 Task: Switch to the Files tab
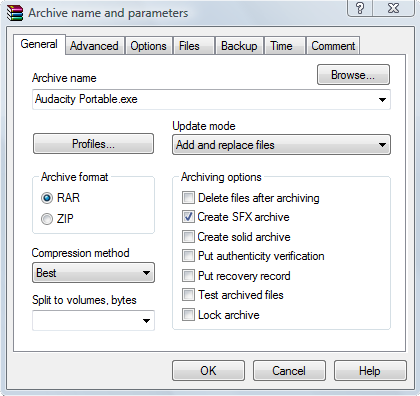point(193,46)
